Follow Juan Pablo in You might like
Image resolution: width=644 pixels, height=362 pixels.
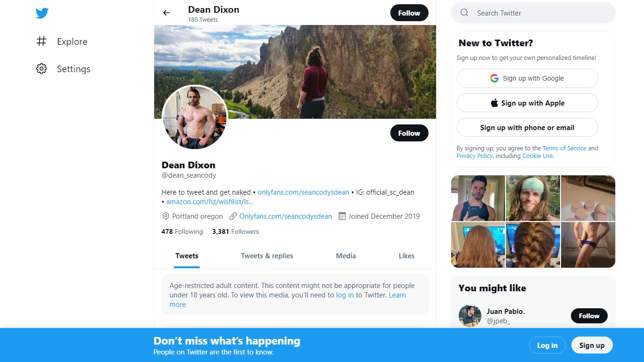tap(589, 316)
